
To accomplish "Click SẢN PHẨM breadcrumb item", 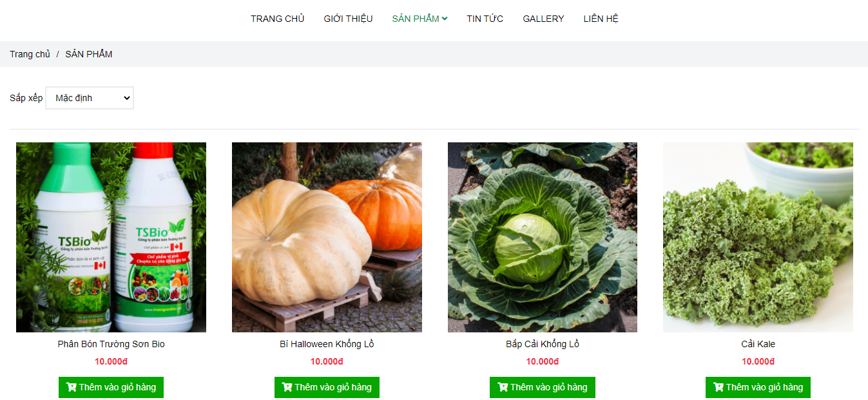I will pos(89,54).
